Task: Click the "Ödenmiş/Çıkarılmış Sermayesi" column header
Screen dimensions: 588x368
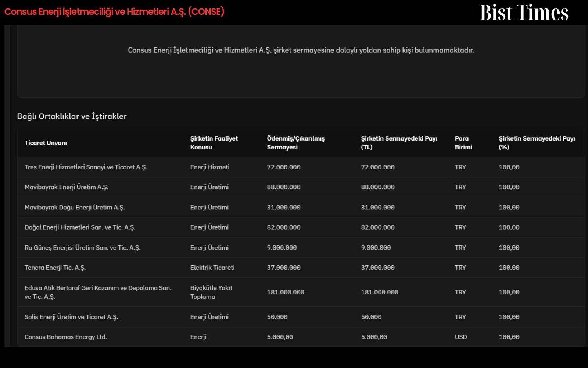Action: coord(296,143)
